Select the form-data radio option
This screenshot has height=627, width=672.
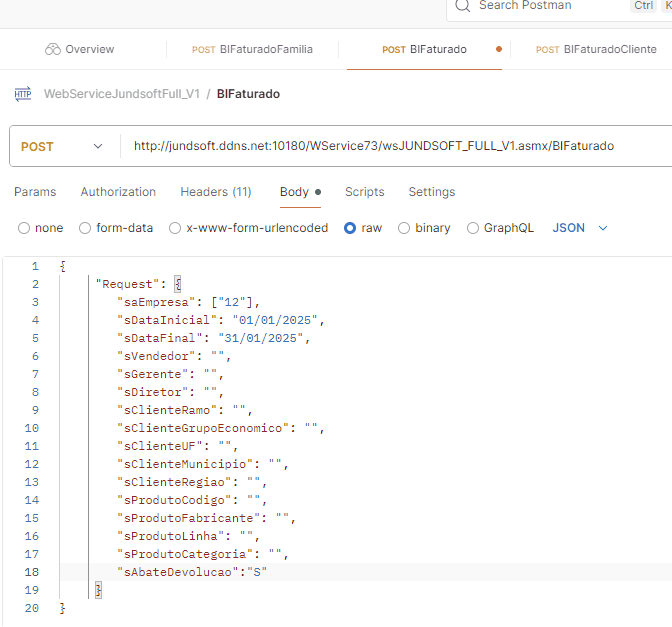(x=85, y=228)
